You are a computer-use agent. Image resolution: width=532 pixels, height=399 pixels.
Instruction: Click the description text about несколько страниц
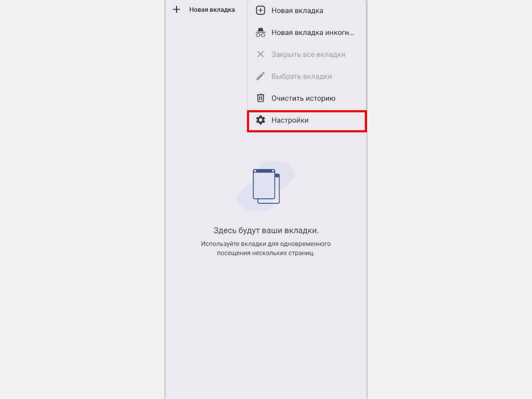pyautogui.click(x=266, y=248)
